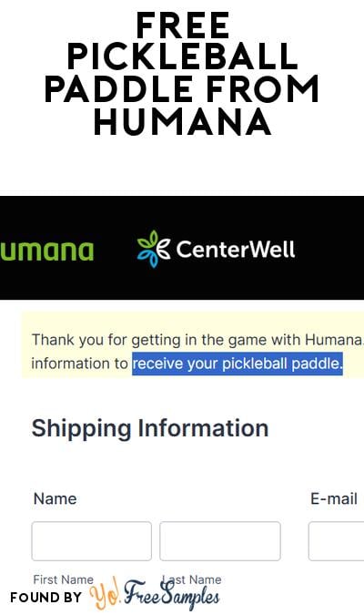Click the Shipping Information heading
This screenshot has height=615, width=364.
coord(150,428)
